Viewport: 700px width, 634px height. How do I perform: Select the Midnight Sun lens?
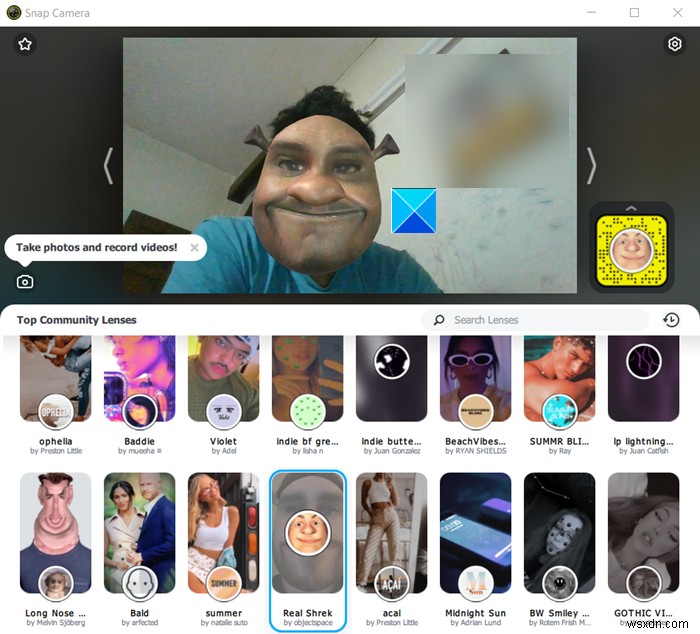pos(475,550)
